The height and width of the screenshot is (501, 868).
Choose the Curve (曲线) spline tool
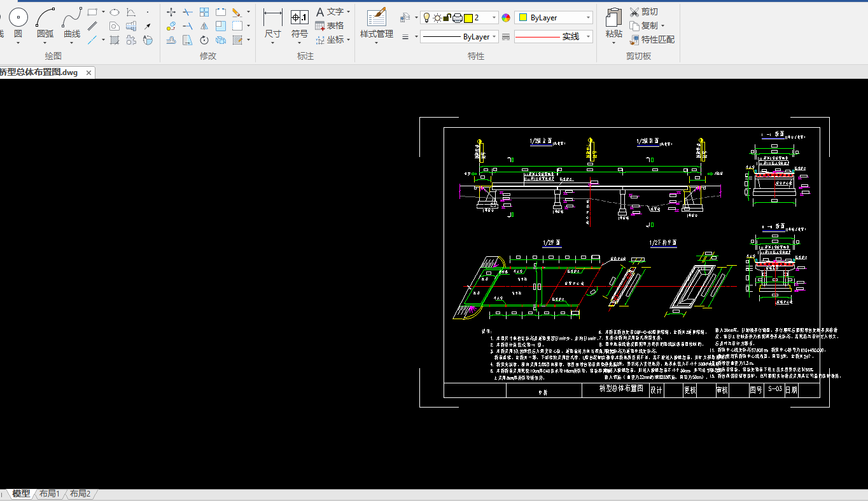[72, 18]
